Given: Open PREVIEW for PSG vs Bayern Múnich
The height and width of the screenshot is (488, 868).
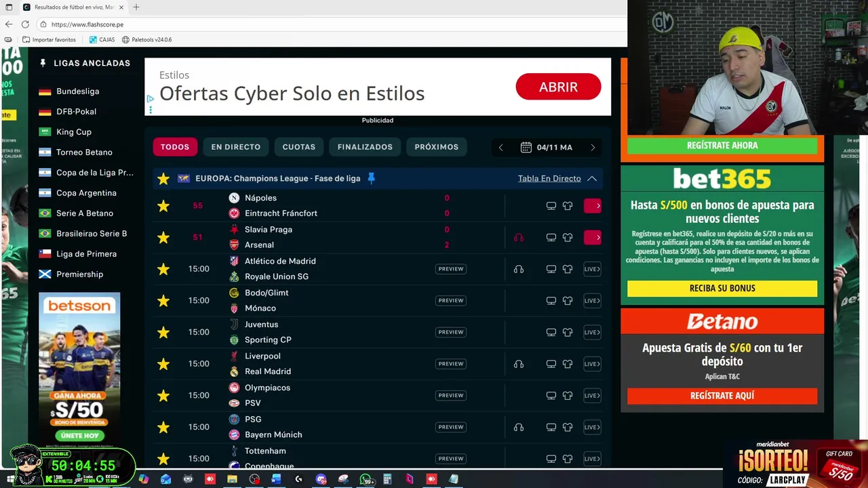Looking at the screenshot, I should click(451, 427).
